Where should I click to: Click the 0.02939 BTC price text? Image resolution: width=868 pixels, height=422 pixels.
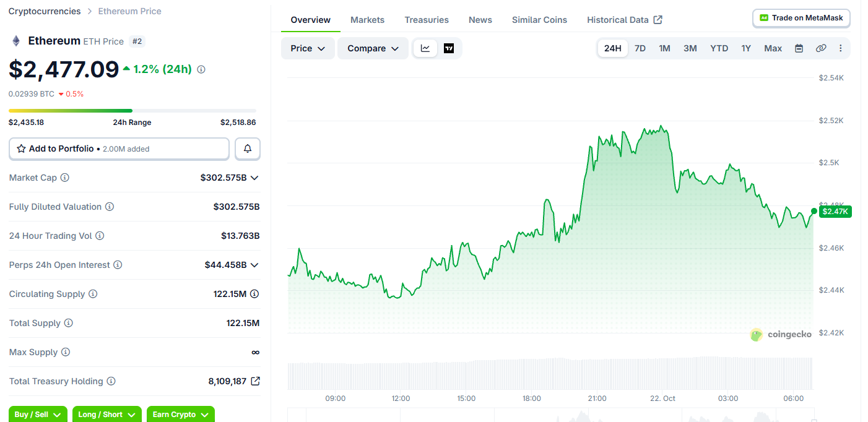click(x=32, y=94)
